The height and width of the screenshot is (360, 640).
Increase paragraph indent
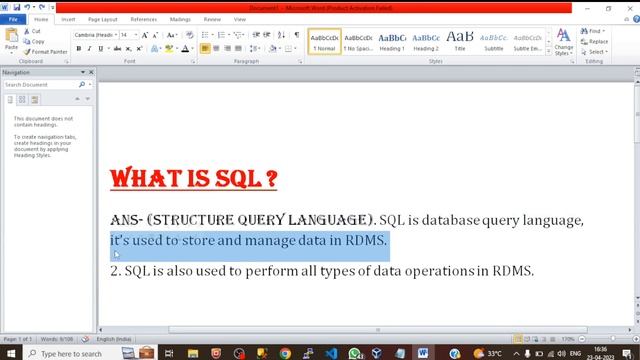(x=267, y=35)
